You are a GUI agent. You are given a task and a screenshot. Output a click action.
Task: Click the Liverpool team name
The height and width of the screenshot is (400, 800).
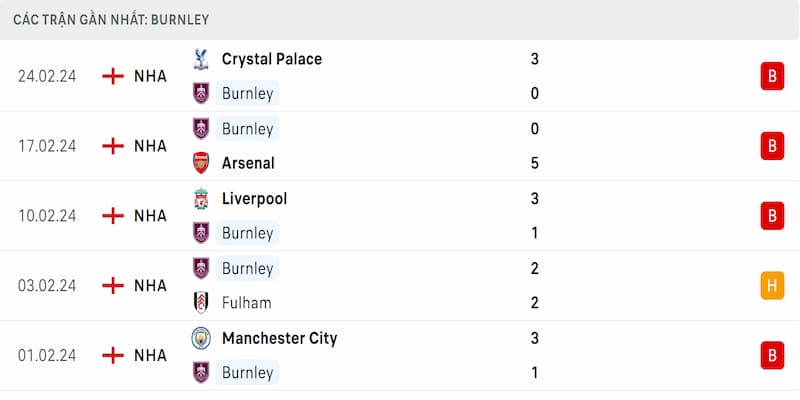254,199
